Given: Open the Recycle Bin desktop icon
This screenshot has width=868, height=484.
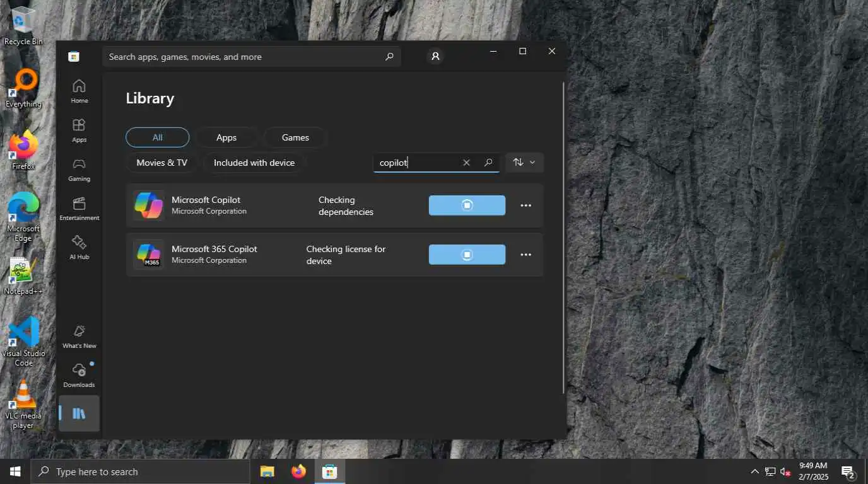Looking at the screenshot, I should pos(23,25).
